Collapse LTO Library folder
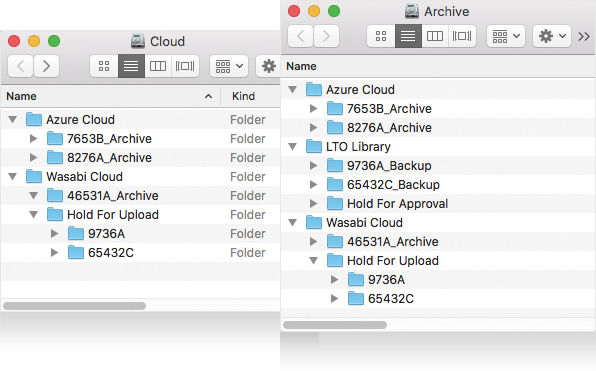Image resolution: width=596 pixels, height=371 pixels. (292, 147)
